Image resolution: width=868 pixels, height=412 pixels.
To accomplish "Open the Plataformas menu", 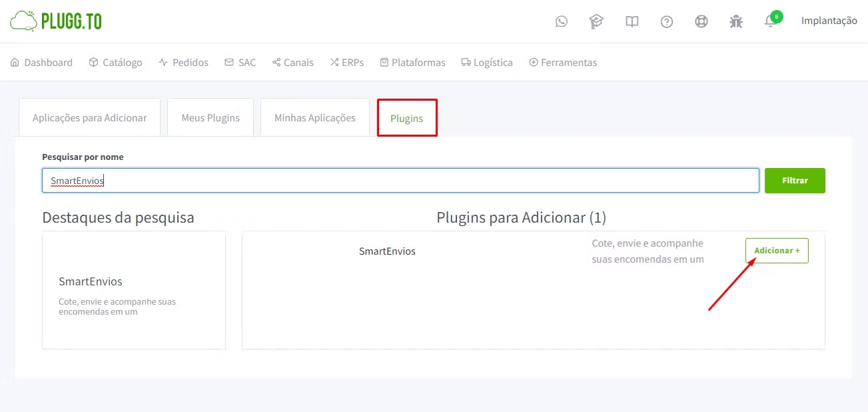I will [x=412, y=62].
